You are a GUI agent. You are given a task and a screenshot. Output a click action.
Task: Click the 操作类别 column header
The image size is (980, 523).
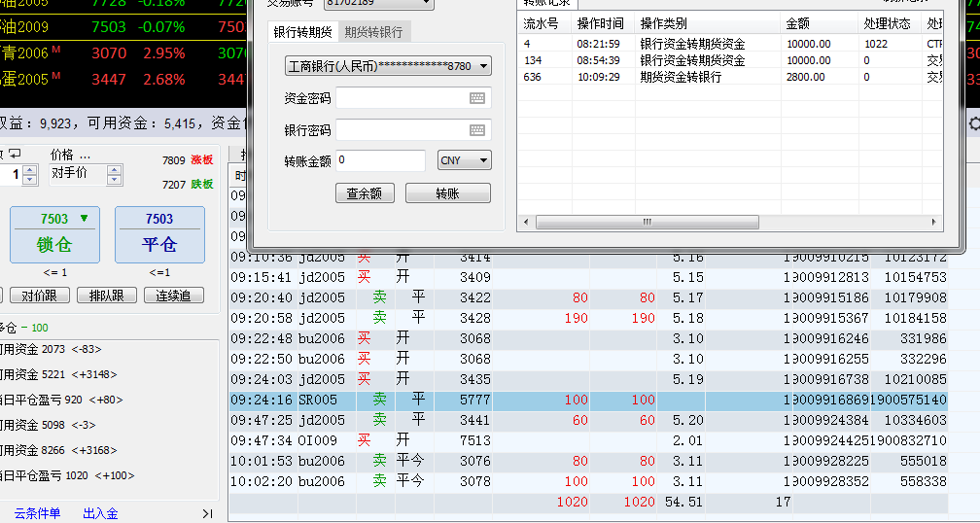(708, 23)
